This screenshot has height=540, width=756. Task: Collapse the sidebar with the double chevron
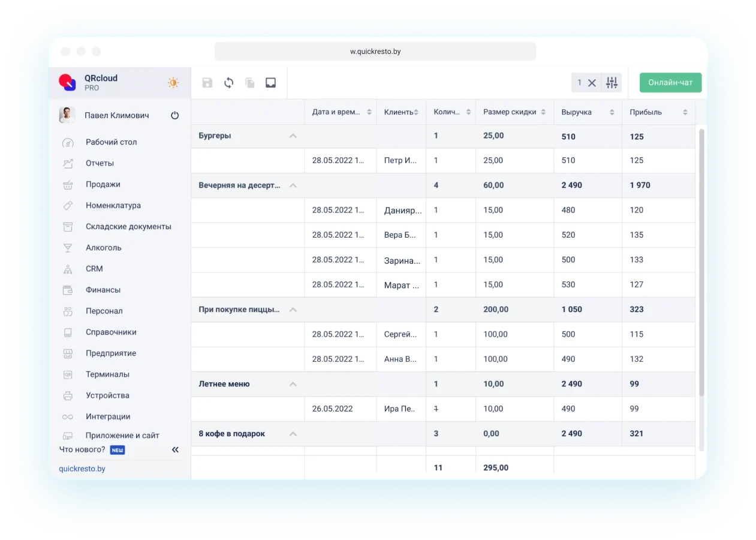point(175,449)
